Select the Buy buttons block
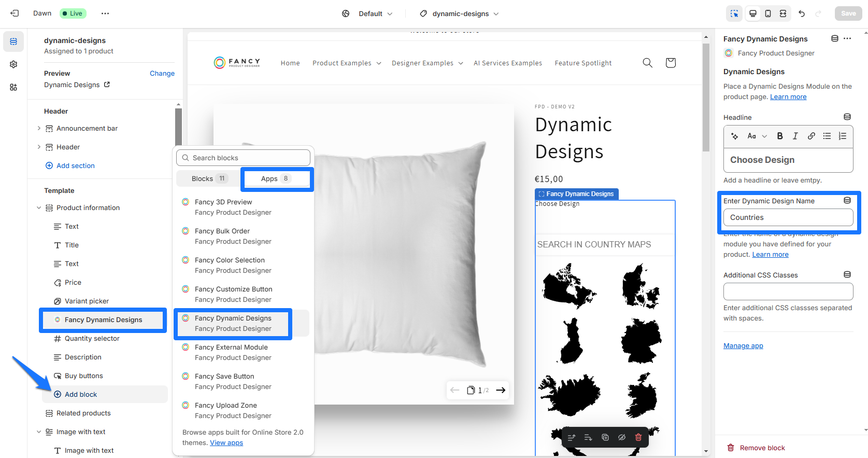868x458 pixels. click(x=105, y=376)
